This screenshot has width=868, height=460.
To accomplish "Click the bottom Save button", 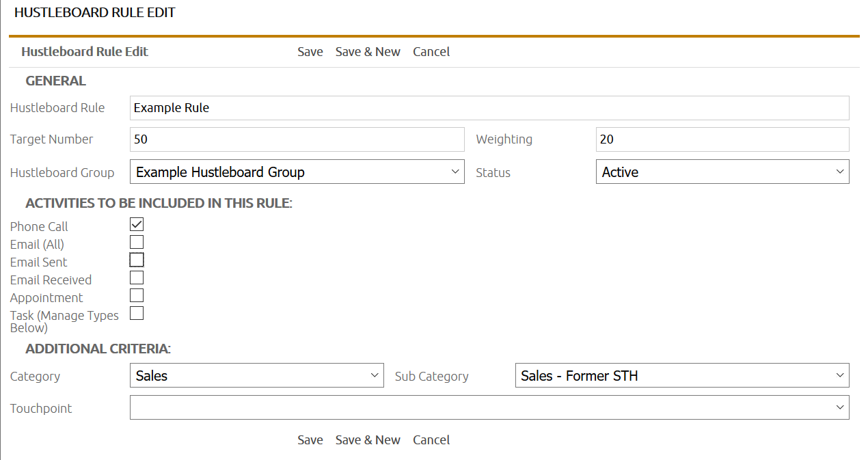I will click(x=310, y=440).
